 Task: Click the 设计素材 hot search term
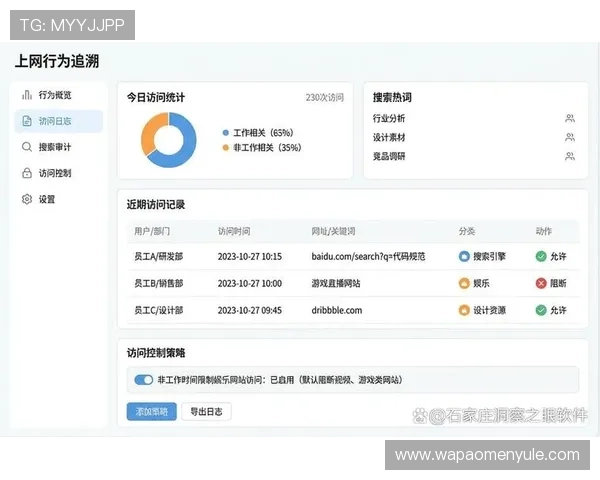(x=389, y=137)
